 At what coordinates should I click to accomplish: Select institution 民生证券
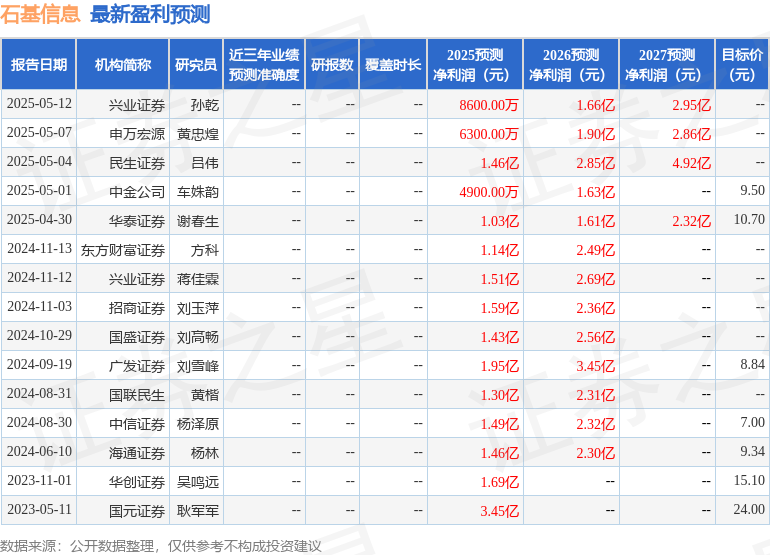tap(137, 163)
